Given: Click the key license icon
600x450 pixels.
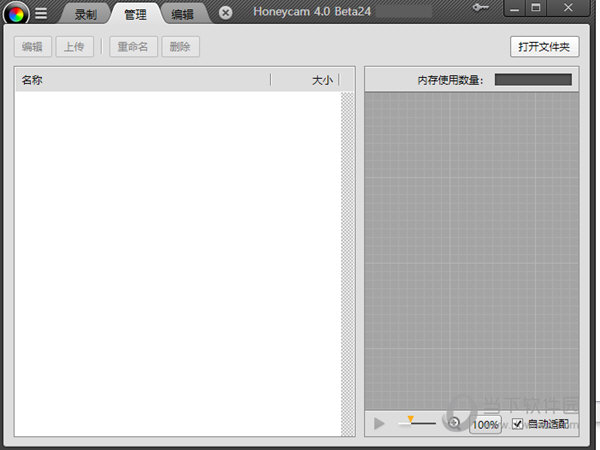Looking at the screenshot, I should coord(480,8).
